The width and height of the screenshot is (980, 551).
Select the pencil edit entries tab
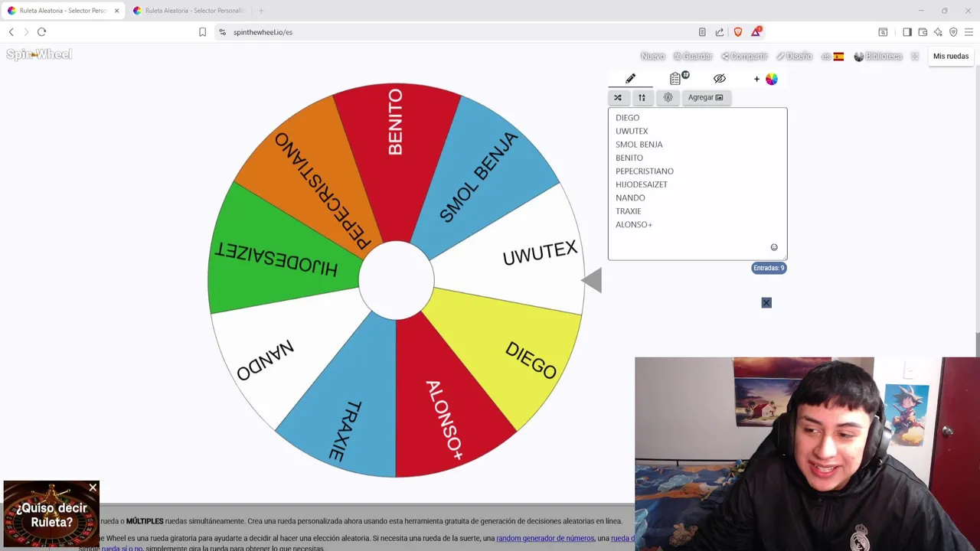(x=630, y=79)
